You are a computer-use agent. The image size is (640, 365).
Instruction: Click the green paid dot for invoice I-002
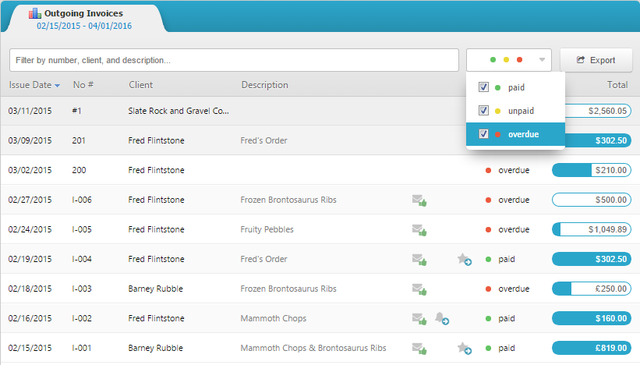[x=488, y=318]
